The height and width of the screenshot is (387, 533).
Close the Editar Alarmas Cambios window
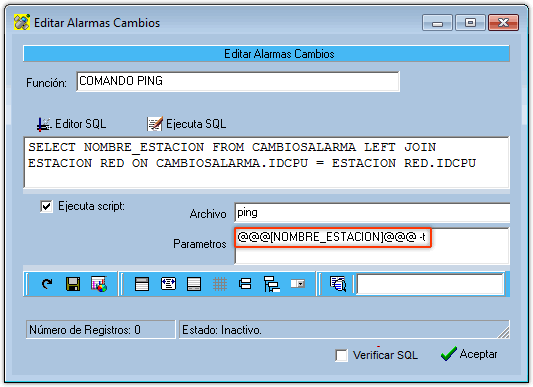point(503,23)
